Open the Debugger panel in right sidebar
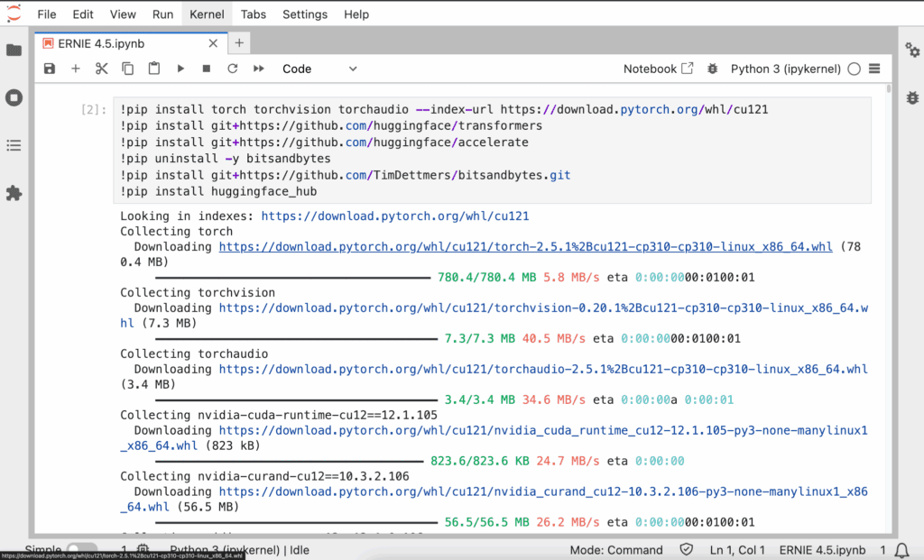Viewport: 924px width, 560px height. [x=912, y=97]
